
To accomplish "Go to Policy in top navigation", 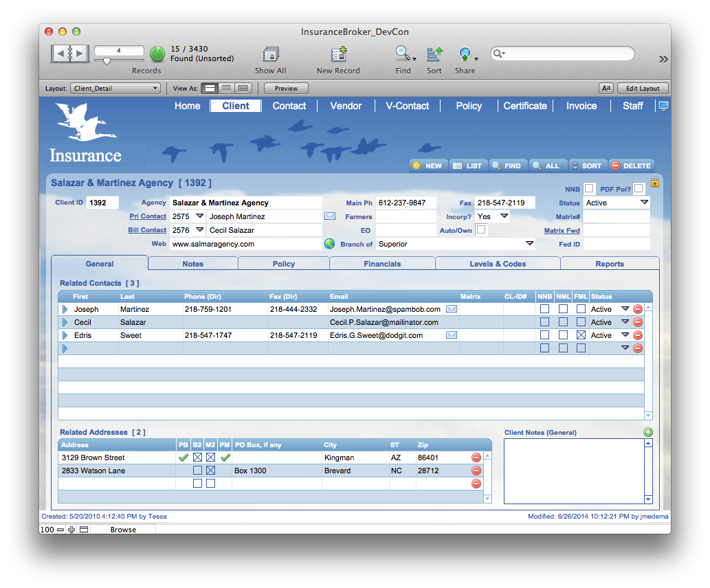I will pyautogui.click(x=469, y=106).
